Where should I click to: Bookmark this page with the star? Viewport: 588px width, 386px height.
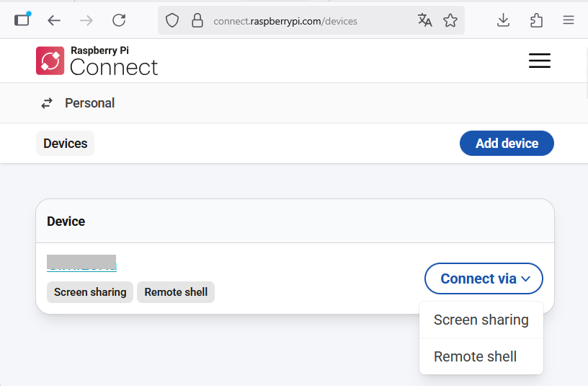point(450,20)
